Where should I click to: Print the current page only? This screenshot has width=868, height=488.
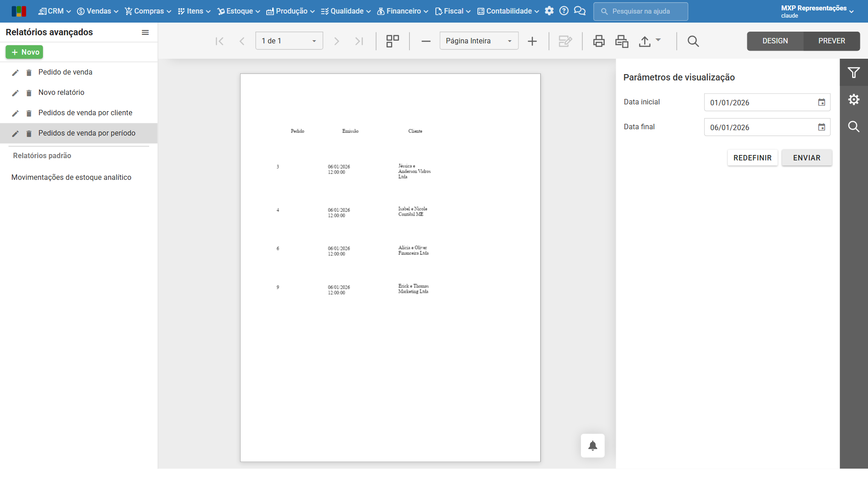tap(622, 41)
